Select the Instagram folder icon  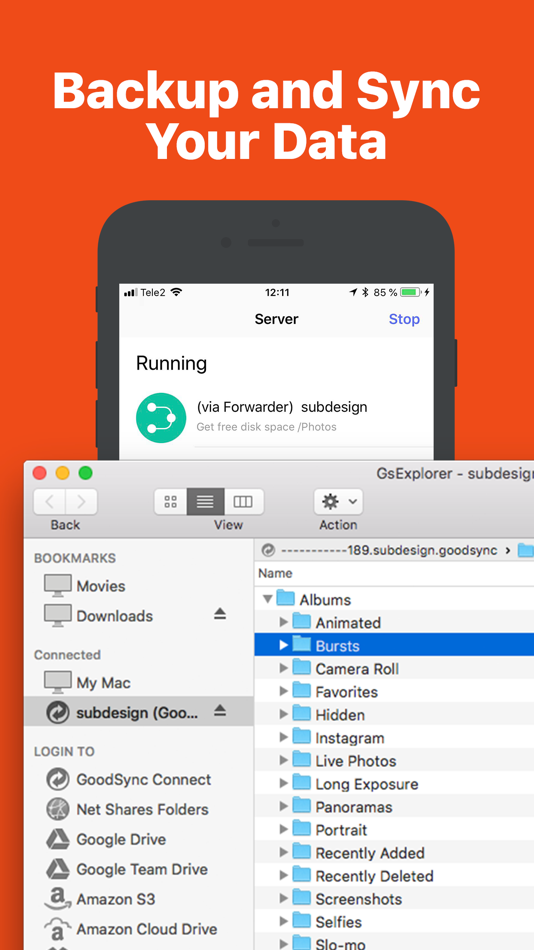(x=301, y=737)
